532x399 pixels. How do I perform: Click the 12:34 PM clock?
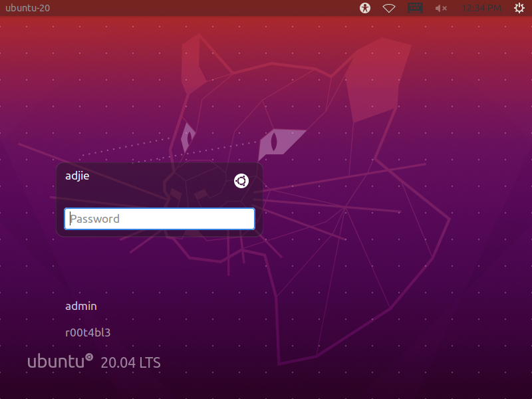click(x=481, y=8)
